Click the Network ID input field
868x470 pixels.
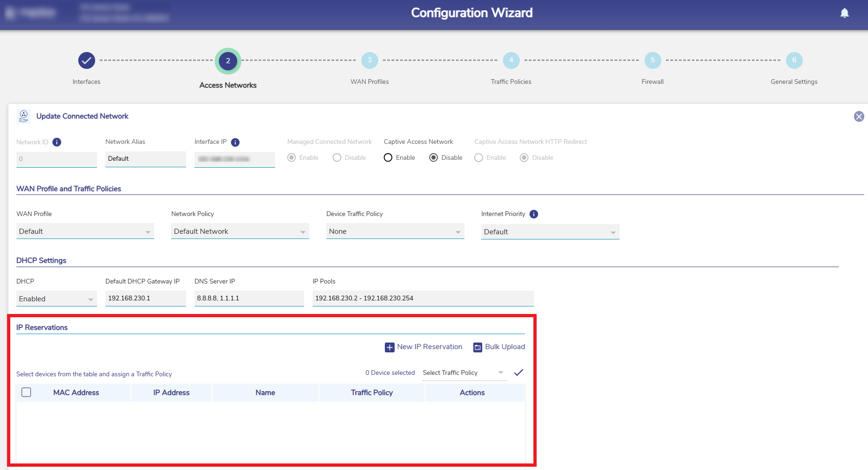(x=57, y=159)
